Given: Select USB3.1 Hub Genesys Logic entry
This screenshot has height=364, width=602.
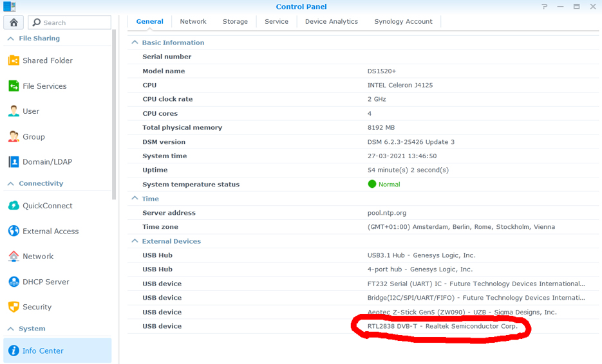Looking at the screenshot, I should (421, 255).
